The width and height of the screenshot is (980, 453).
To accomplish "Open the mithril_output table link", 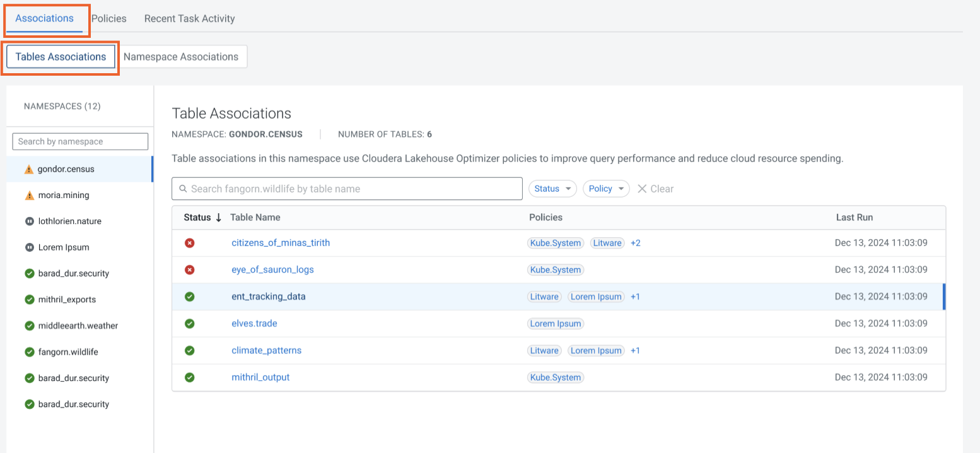I will pos(260,377).
